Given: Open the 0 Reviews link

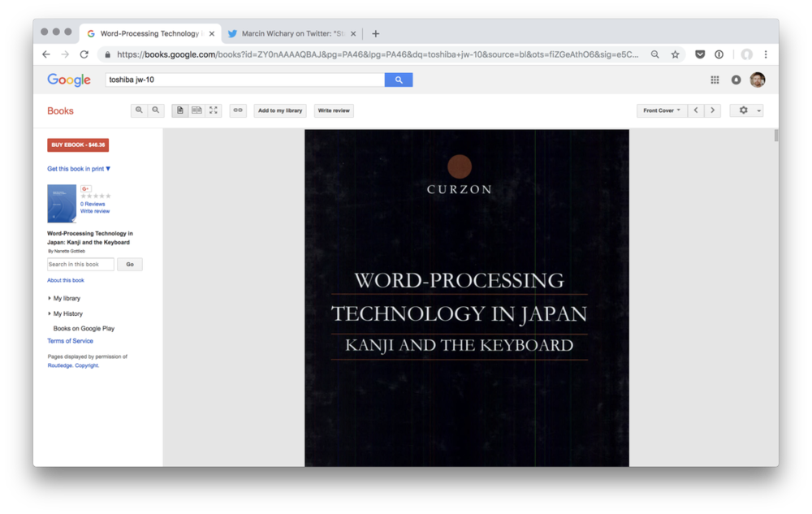Looking at the screenshot, I should pos(93,204).
